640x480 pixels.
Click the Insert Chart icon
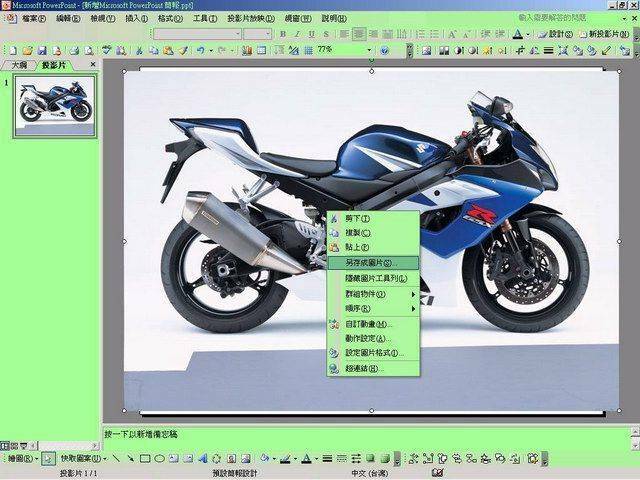pos(247,51)
